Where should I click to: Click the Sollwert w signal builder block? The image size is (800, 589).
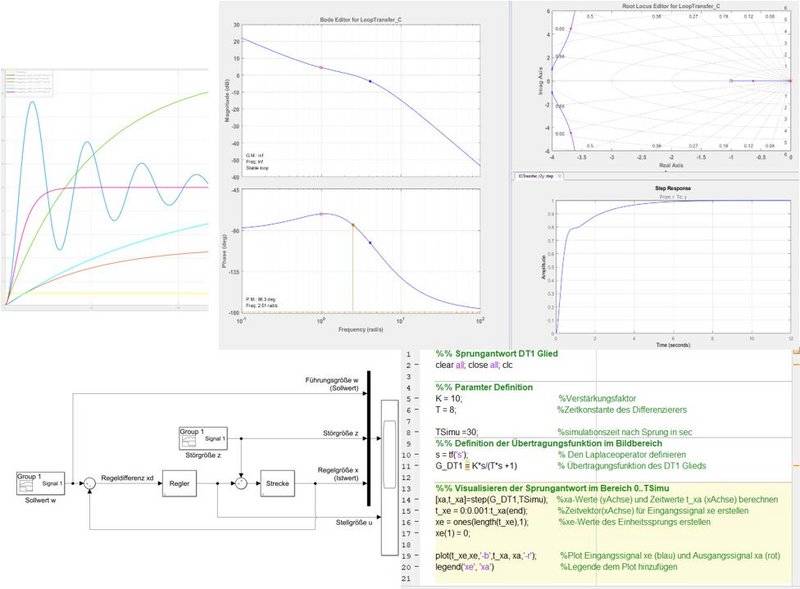pos(41,480)
